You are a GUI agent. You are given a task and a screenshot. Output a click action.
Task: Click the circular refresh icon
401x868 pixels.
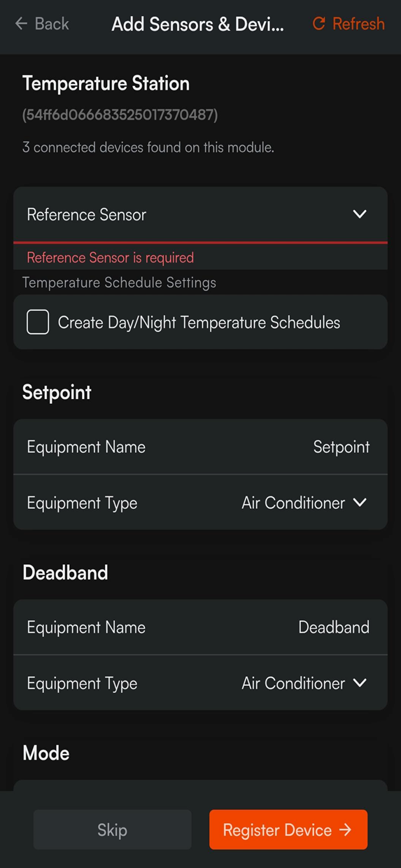[x=318, y=24]
